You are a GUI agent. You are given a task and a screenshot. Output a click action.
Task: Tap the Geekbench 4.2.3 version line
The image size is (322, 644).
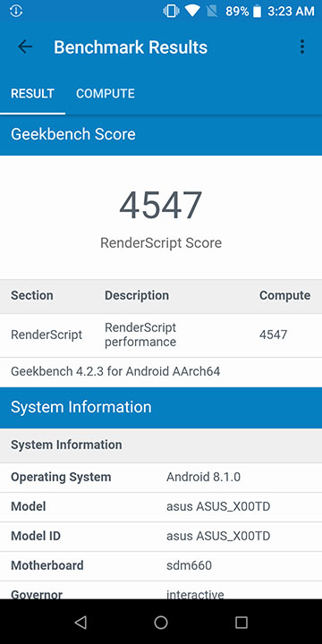pos(115,372)
